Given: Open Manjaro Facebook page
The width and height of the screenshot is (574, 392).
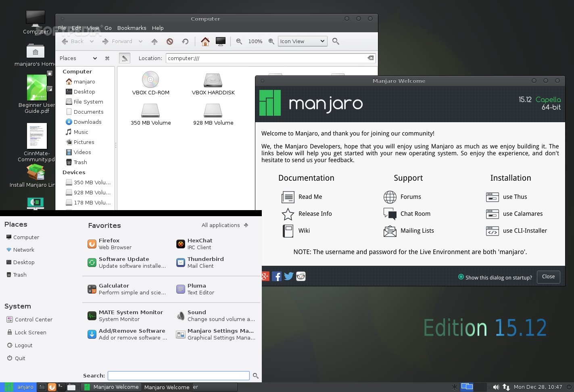Looking at the screenshot, I should [x=277, y=276].
